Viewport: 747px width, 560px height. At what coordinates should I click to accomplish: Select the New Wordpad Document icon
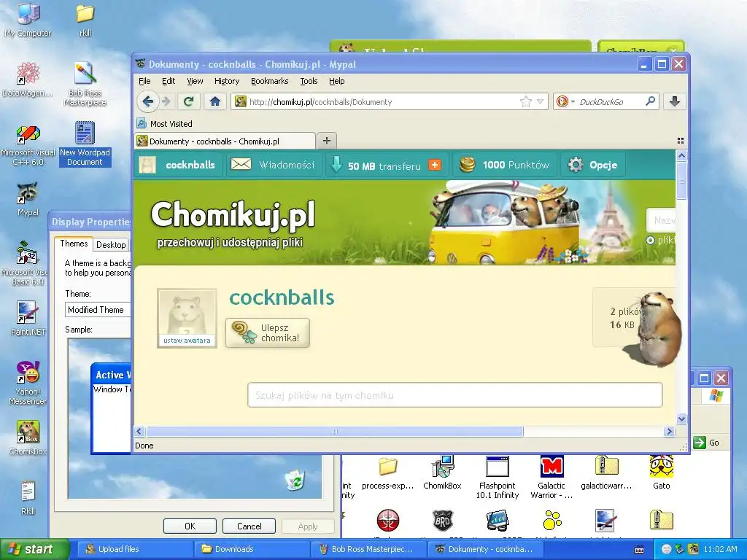coord(85,144)
